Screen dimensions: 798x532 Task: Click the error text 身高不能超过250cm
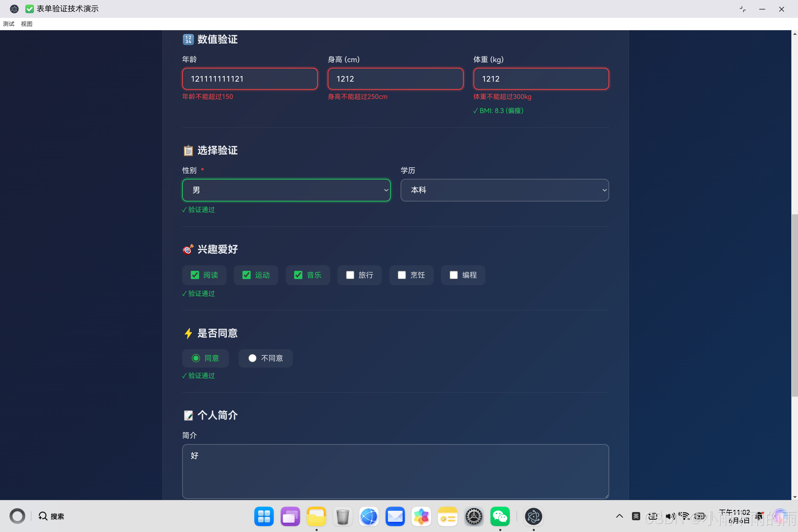[357, 96]
